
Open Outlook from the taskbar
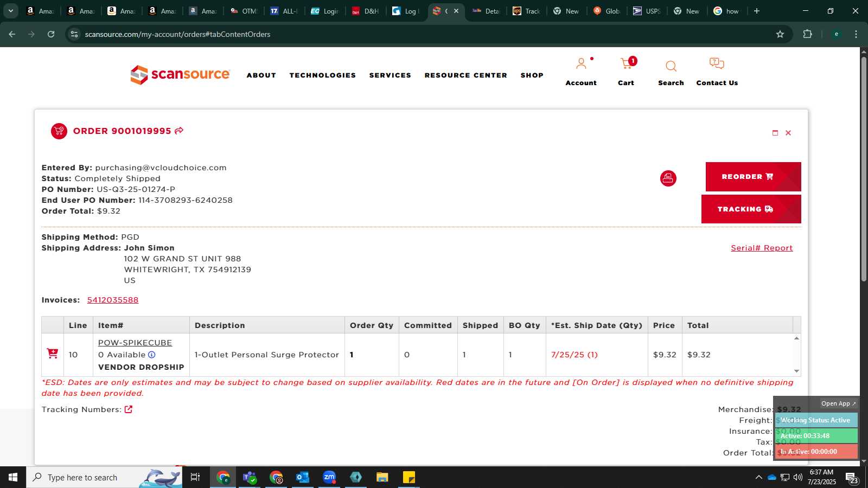pos(303,477)
